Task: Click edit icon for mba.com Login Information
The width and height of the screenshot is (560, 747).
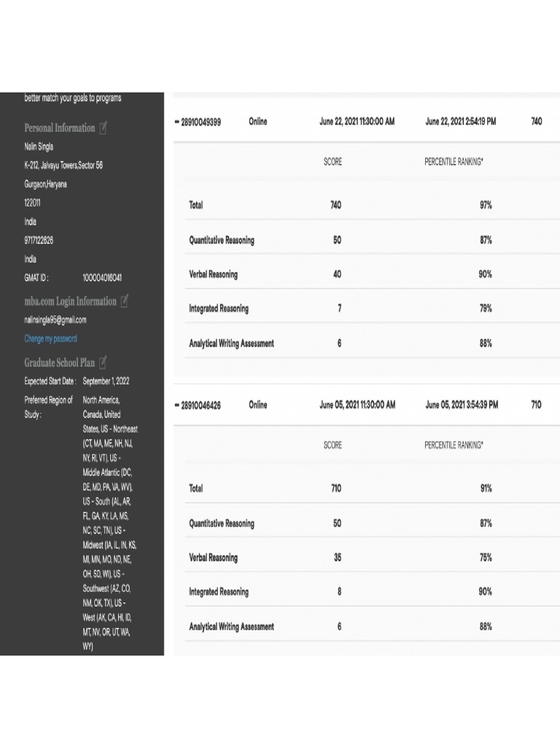Action: [124, 301]
